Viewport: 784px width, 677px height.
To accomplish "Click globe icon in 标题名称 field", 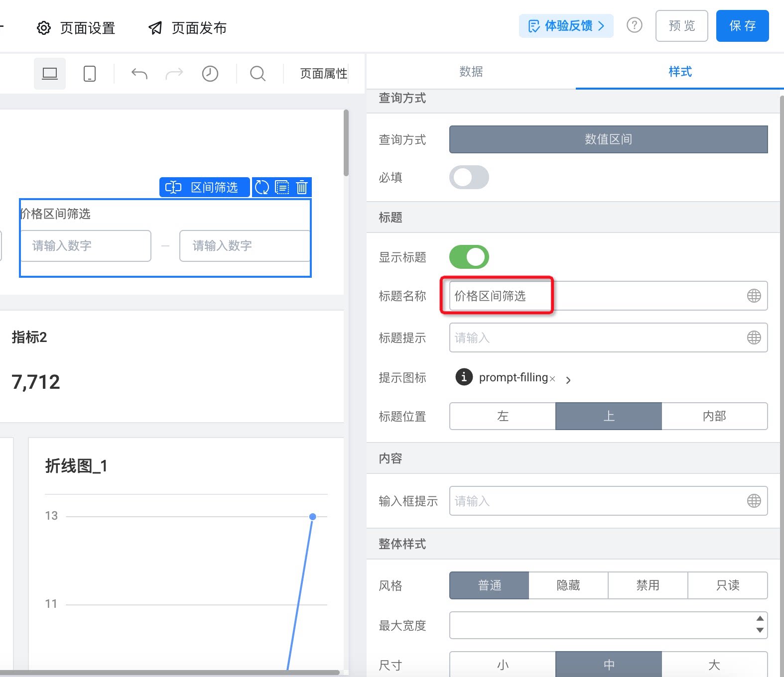I will point(754,296).
